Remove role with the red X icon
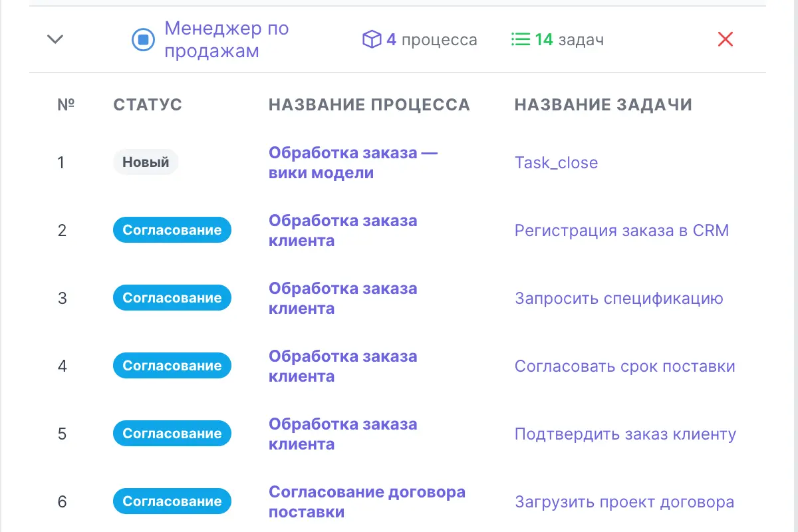 726,39
